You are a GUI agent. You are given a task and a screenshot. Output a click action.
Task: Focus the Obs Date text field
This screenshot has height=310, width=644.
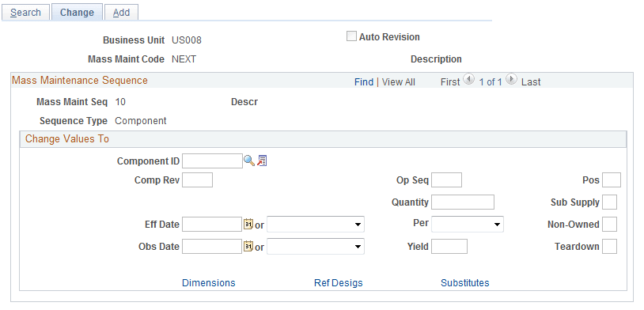pyautogui.click(x=212, y=247)
